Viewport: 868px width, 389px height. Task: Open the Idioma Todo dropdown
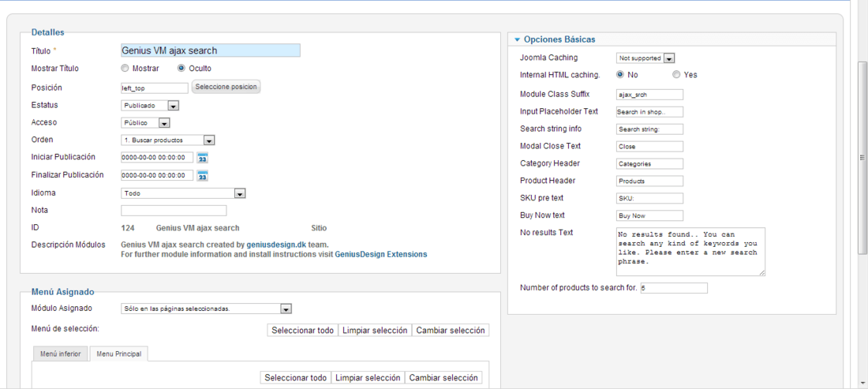(x=183, y=193)
